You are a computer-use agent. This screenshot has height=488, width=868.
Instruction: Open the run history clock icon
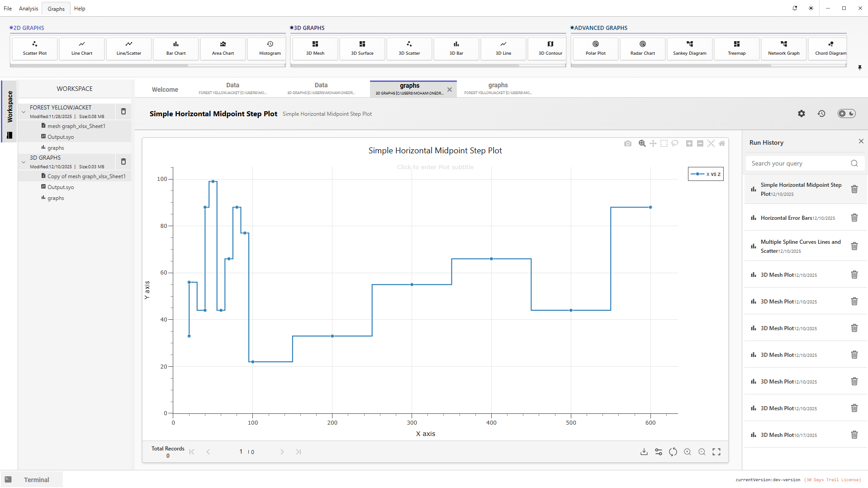coord(821,114)
